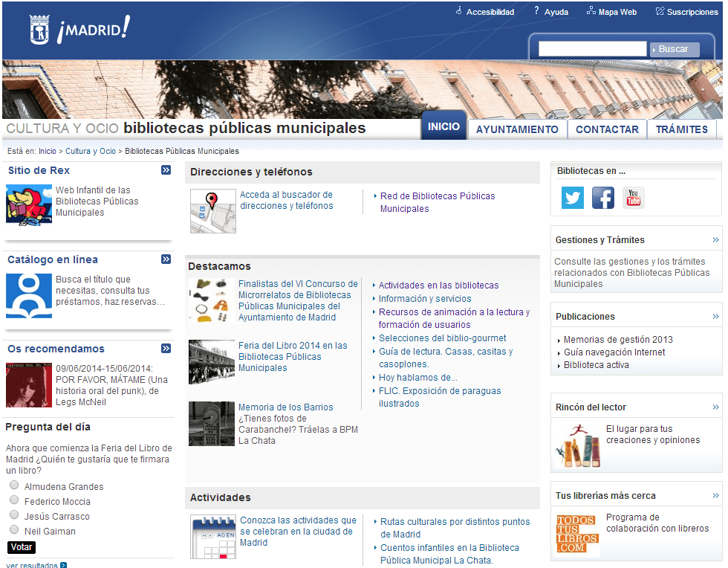Screen dimensions: 728x568
Task: Open the Memoria de los Barrios link
Action: (285, 407)
